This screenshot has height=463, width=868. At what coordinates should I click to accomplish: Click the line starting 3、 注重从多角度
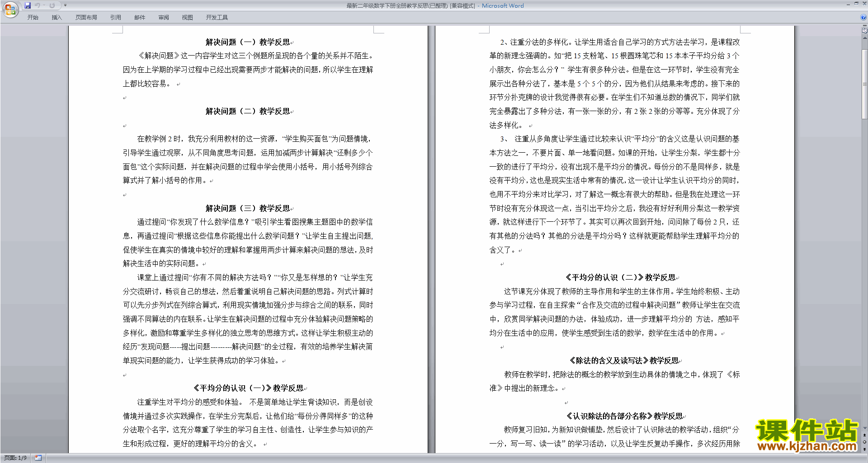point(620,139)
